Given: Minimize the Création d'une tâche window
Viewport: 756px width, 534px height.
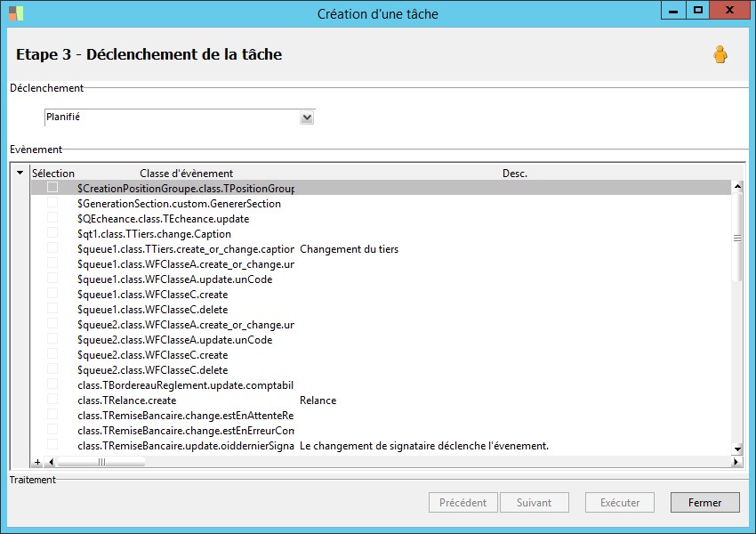Looking at the screenshot, I should pos(673,11).
